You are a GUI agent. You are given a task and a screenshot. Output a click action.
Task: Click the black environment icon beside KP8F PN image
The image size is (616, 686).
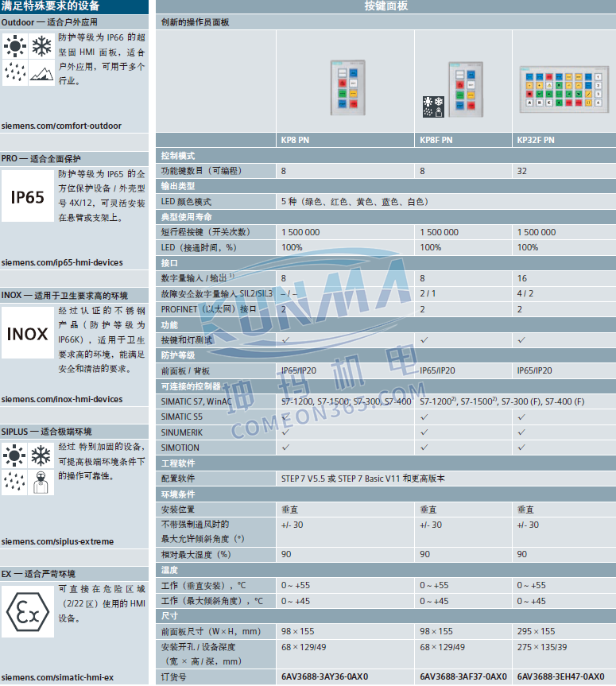(433, 107)
